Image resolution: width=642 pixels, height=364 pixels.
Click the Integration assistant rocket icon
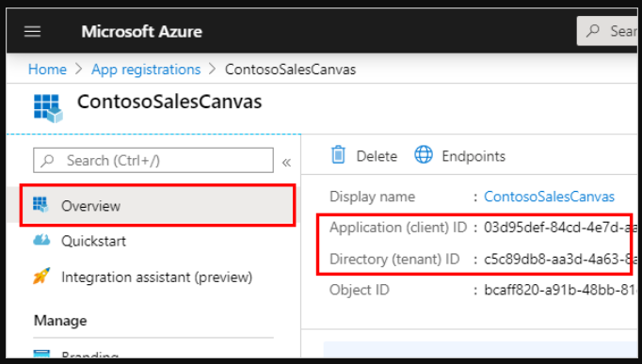(x=41, y=277)
